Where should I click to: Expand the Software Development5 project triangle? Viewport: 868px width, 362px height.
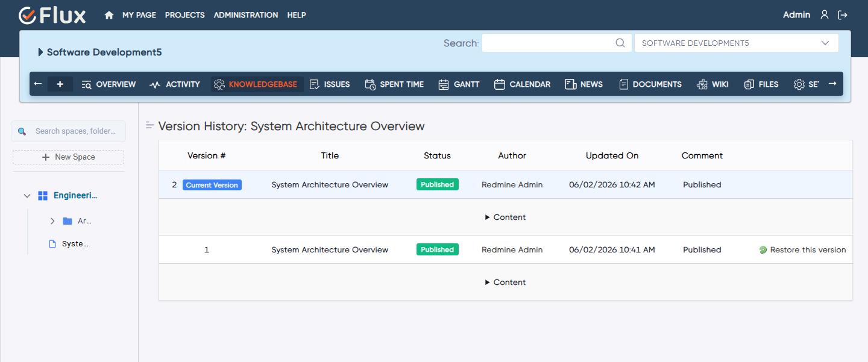40,52
